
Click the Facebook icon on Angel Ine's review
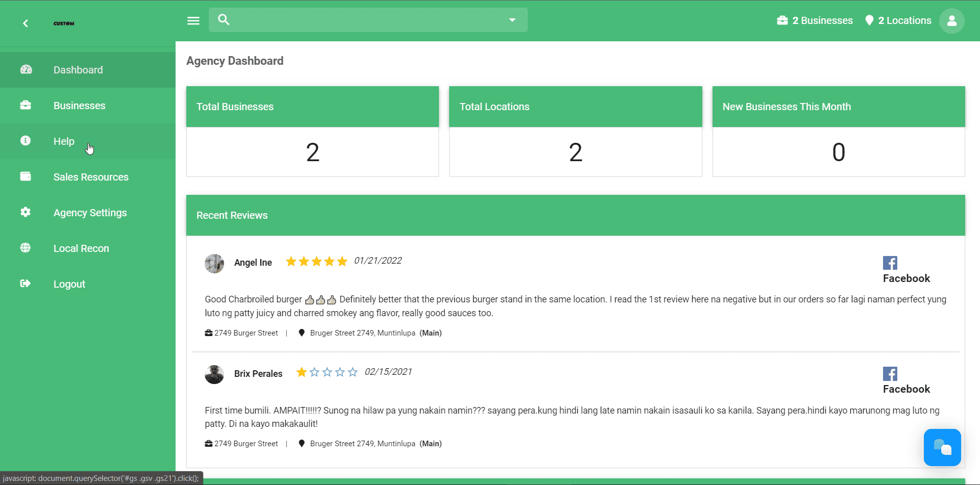click(890, 262)
